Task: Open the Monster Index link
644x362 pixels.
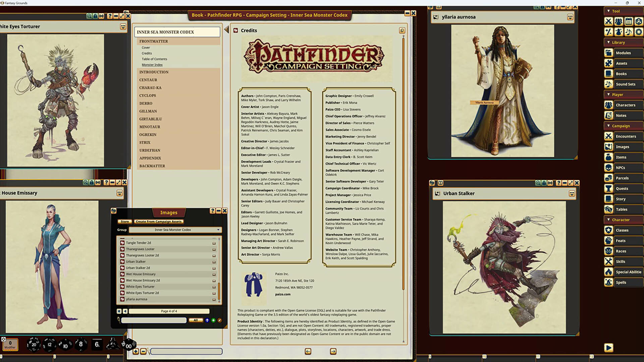Action: (x=152, y=65)
